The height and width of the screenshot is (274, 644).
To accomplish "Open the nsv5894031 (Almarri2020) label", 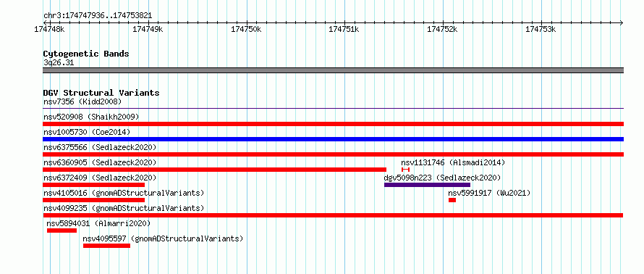I will point(98,223).
